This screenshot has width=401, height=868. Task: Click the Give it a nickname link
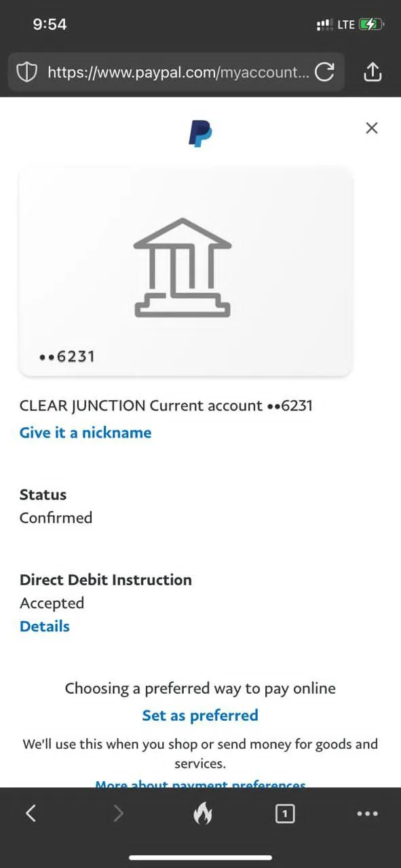coord(85,433)
